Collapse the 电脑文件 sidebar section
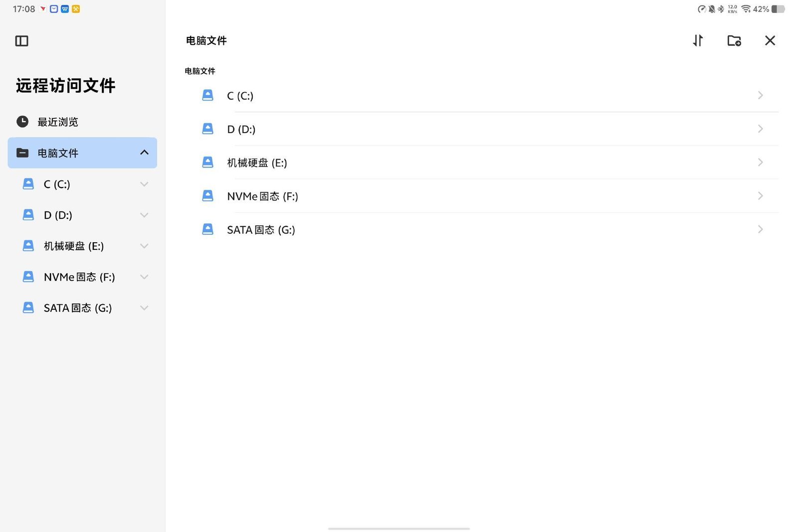The image size is (798, 532). coord(144,153)
